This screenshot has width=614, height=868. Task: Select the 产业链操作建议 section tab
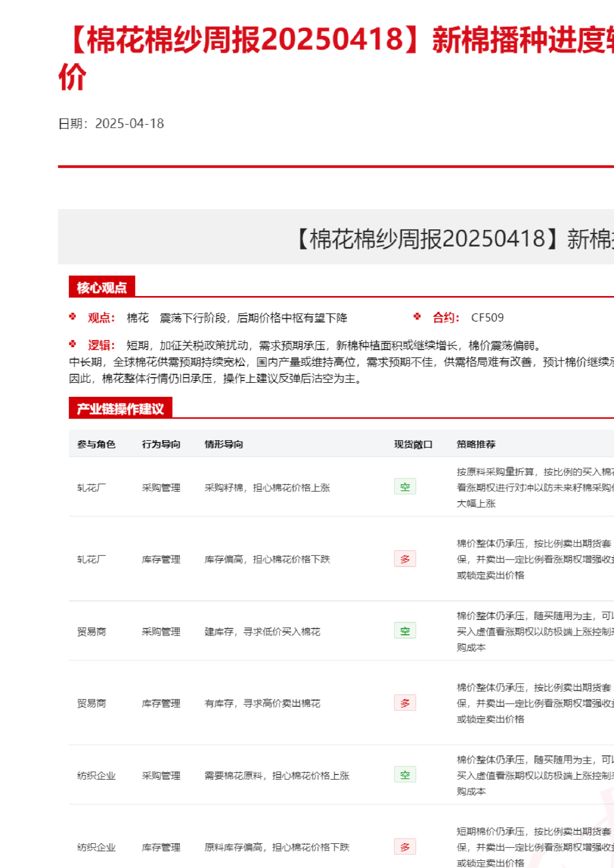[120, 409]
